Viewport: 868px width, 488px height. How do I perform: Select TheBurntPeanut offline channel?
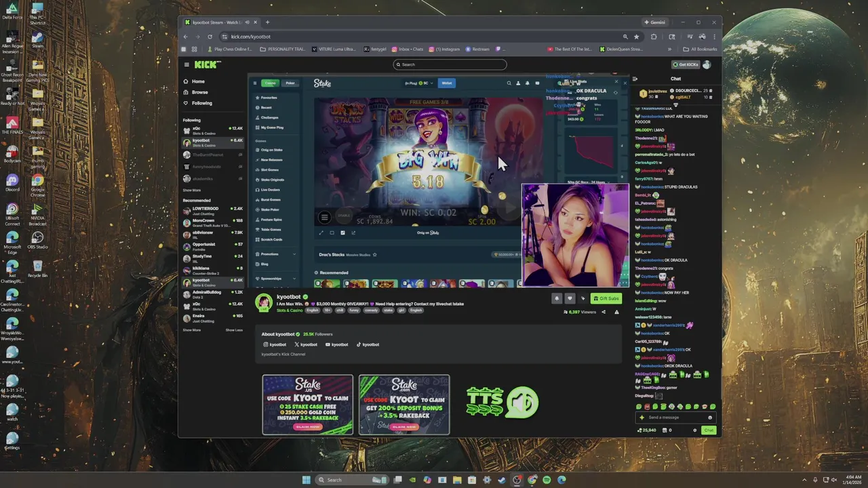[213, 155]
